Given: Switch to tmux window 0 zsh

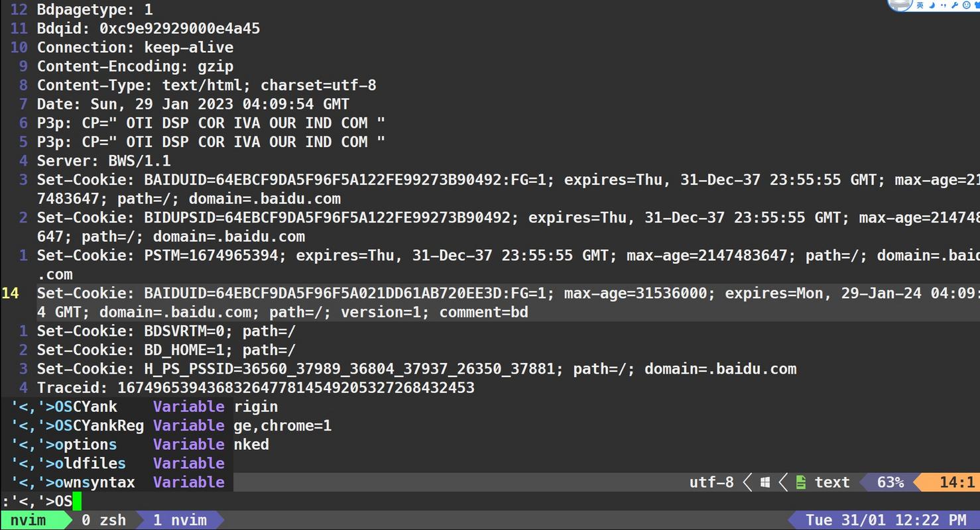Looking at the screenshot, I should (103, 520).
